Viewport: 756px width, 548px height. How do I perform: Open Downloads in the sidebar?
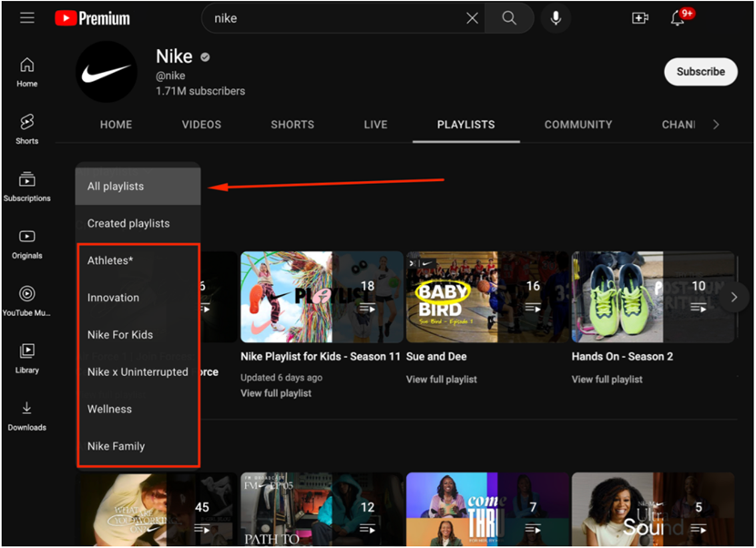(27, 416)
